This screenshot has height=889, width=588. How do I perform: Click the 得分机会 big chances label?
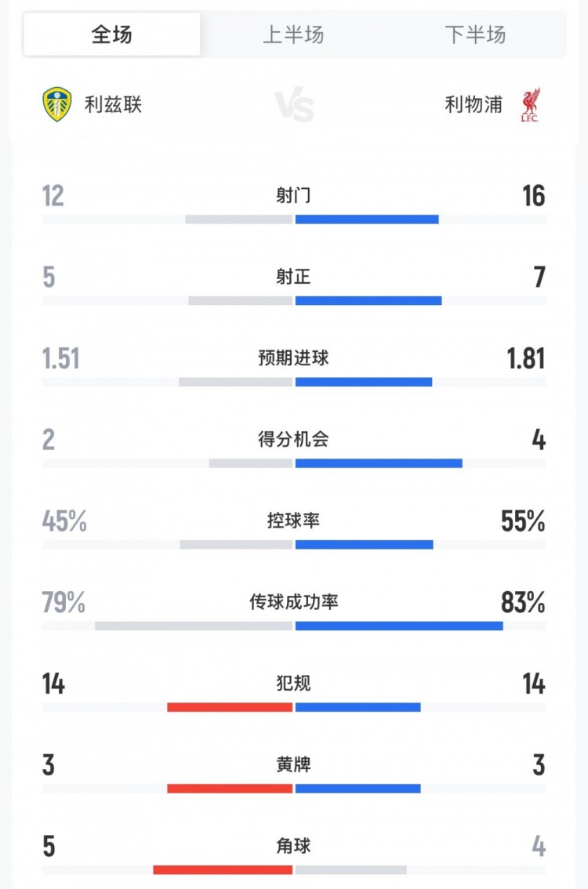click(x=293, y=440)
